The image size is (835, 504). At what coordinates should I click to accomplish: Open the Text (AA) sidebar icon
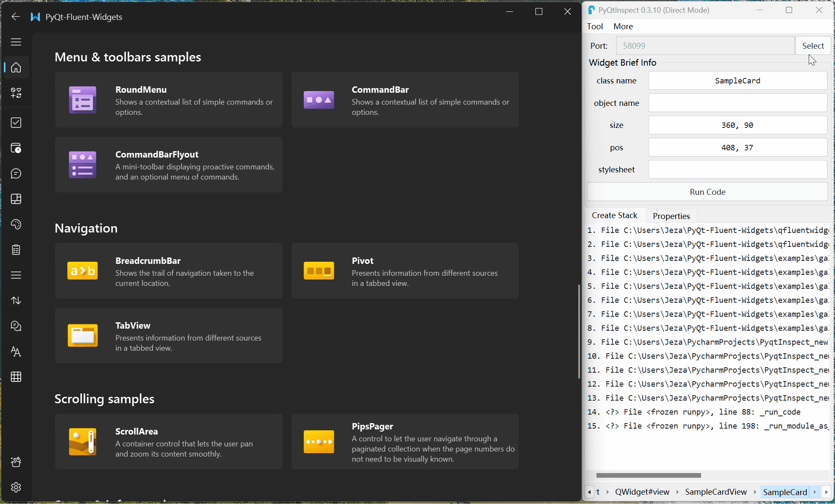point(16,352)
